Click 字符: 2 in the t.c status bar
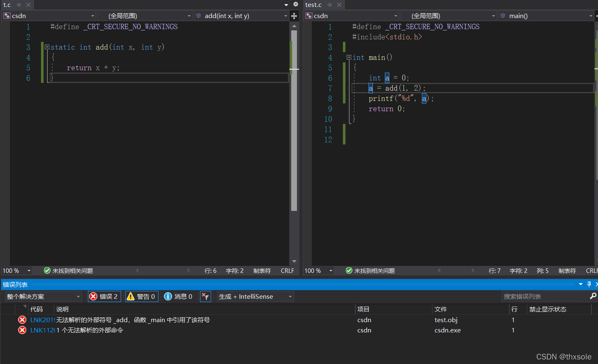The width and height of the screenshot is (598, 364). click(235, 271)
